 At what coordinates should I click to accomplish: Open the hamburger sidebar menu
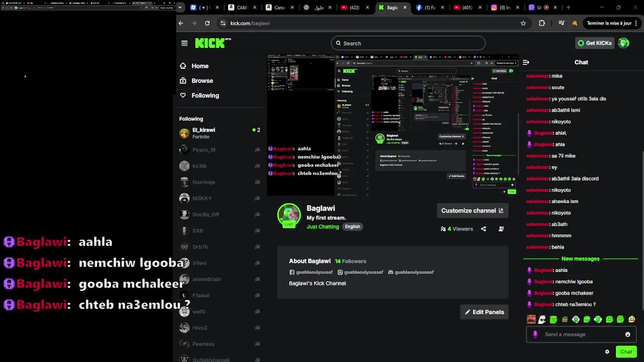tap(184, 43)
